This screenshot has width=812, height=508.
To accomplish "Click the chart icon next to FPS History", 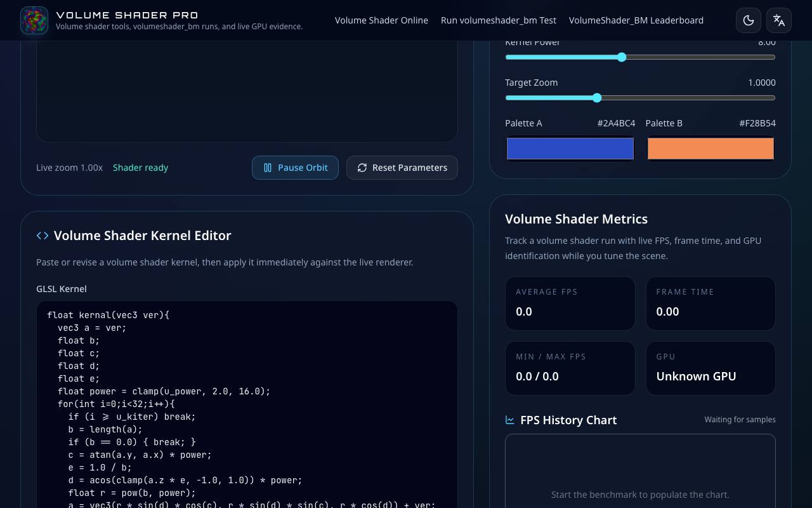I will 509,420.
